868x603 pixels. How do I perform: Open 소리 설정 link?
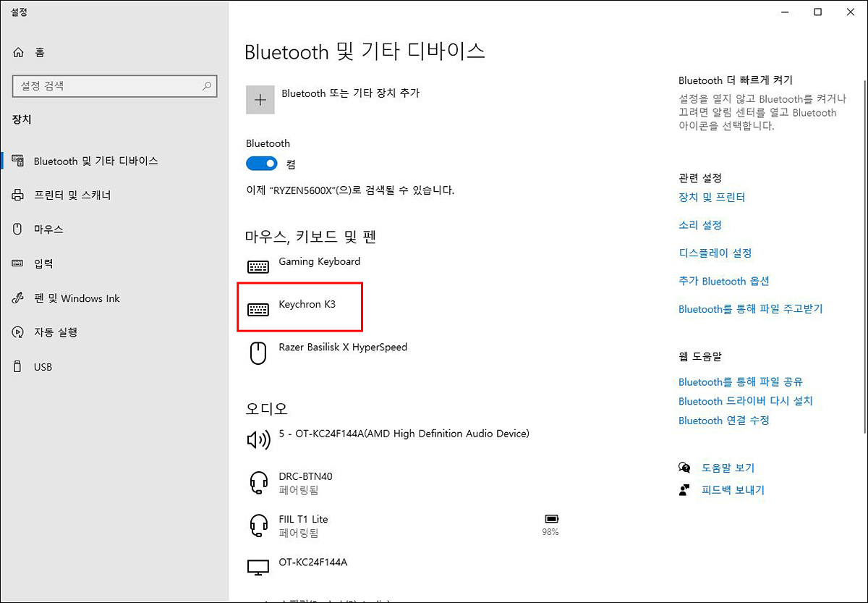700,225
